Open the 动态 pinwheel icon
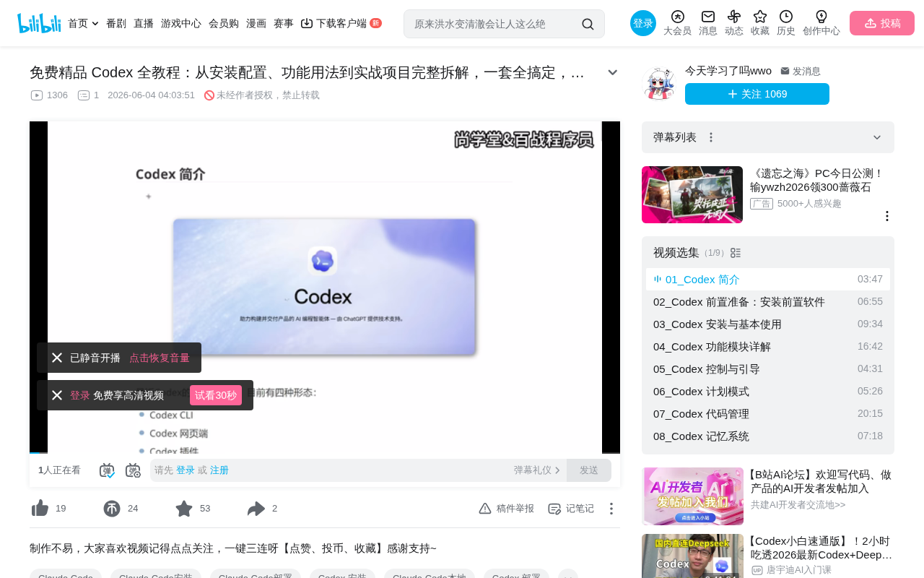This screenshot has width=924, height=578. tap(734, 17)
